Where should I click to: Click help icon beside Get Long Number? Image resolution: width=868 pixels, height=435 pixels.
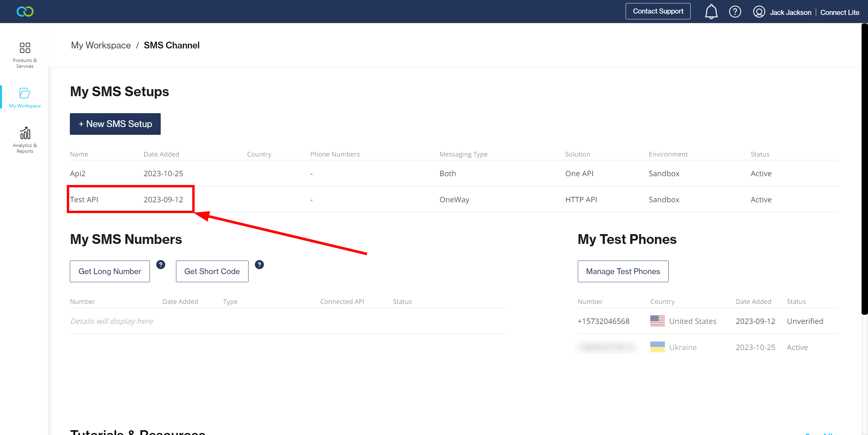[161, 265]
